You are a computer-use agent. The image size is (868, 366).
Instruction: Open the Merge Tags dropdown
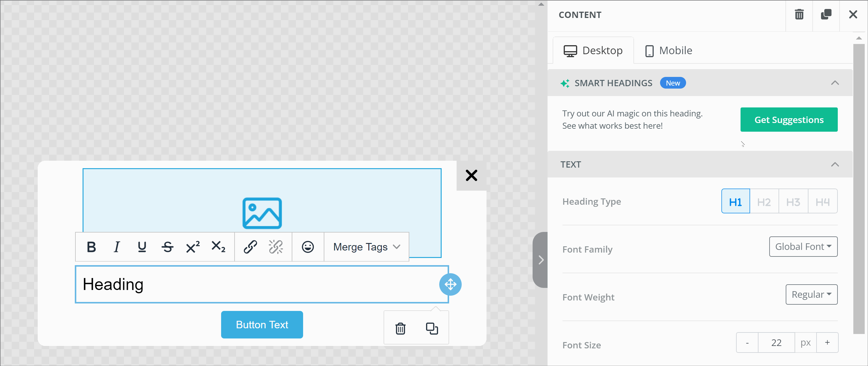pos(366,247)
